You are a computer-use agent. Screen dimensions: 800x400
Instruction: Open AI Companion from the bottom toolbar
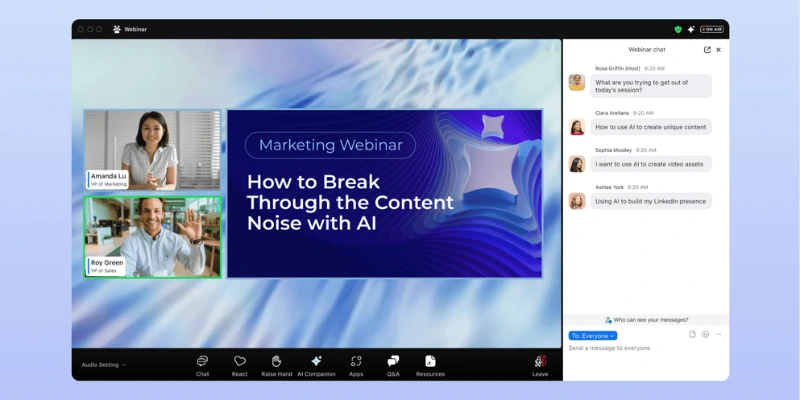(316, 364)
